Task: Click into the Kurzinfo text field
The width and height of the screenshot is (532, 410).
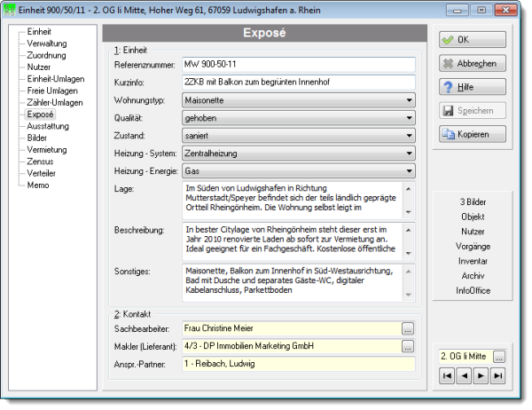Action: pos(299,83)
